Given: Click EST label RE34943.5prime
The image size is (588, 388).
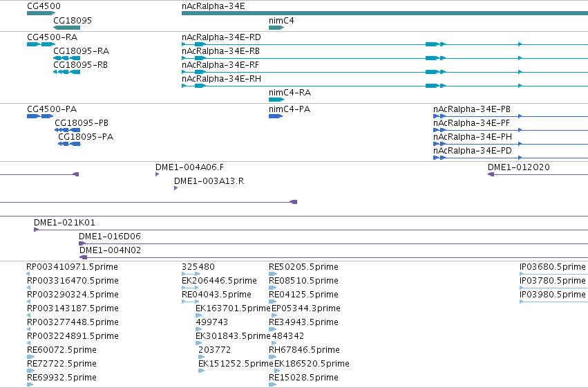Looking at the screenshot, I should (x=303, y=322).
